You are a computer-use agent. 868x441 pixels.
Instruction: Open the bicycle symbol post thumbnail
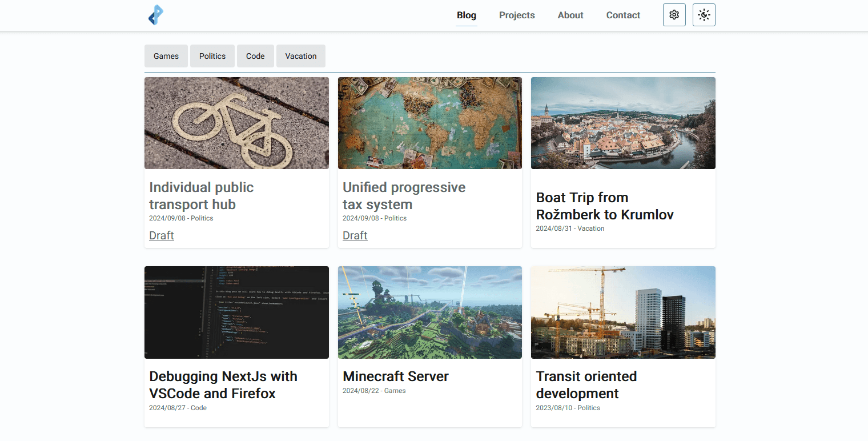tap(236, 123)
